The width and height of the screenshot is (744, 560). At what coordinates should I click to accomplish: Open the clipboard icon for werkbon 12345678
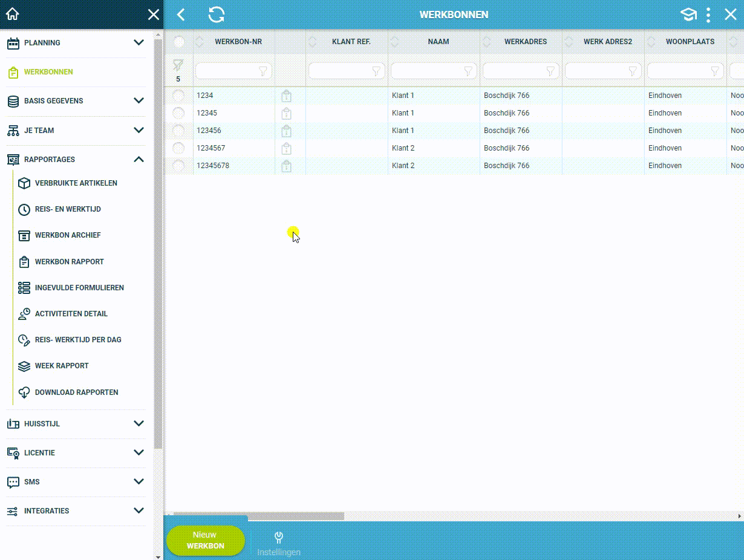click(x=287, y=166)
